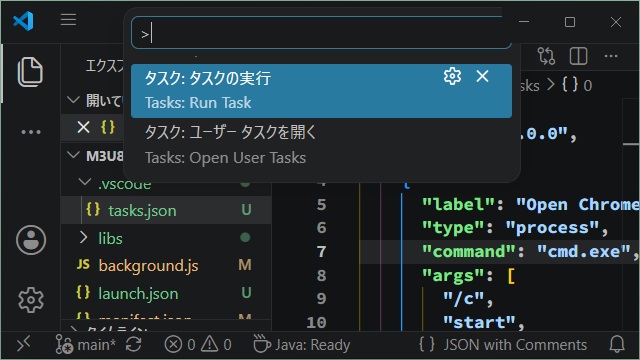Click the braces icon beside launch.json
This screenshot has width=640, height=360.
83,292
